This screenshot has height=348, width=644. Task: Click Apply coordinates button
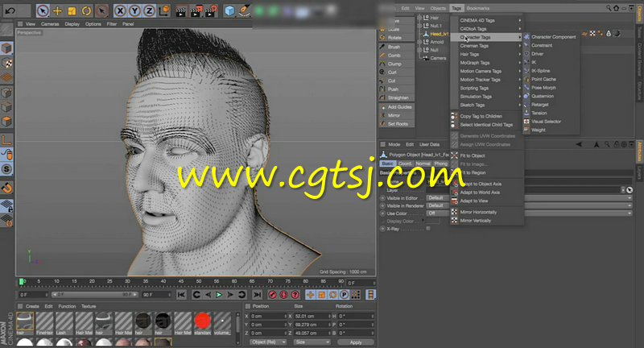pyautogui.click(x=356, y=342)
